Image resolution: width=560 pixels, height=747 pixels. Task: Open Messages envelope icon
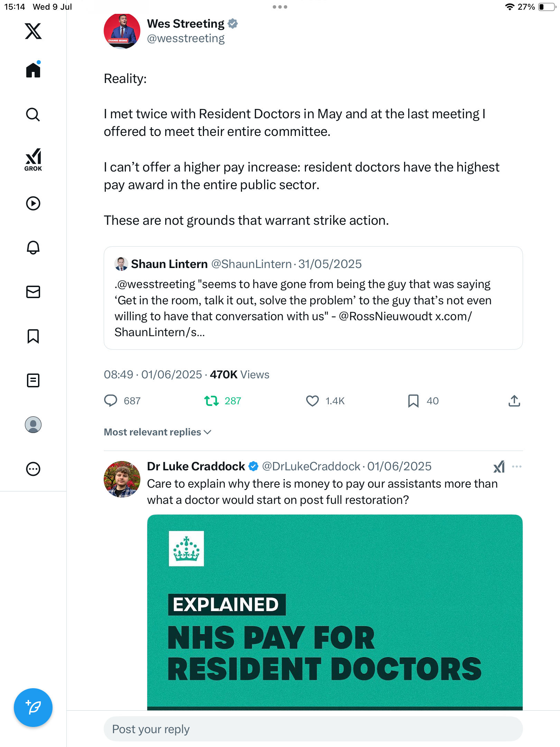(x=33, y=292)
